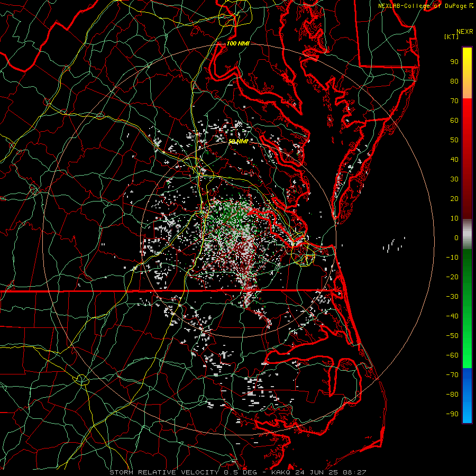
Task: Pick the gray zero-velocity segment of color bar
Action: (x=467, y=234)
